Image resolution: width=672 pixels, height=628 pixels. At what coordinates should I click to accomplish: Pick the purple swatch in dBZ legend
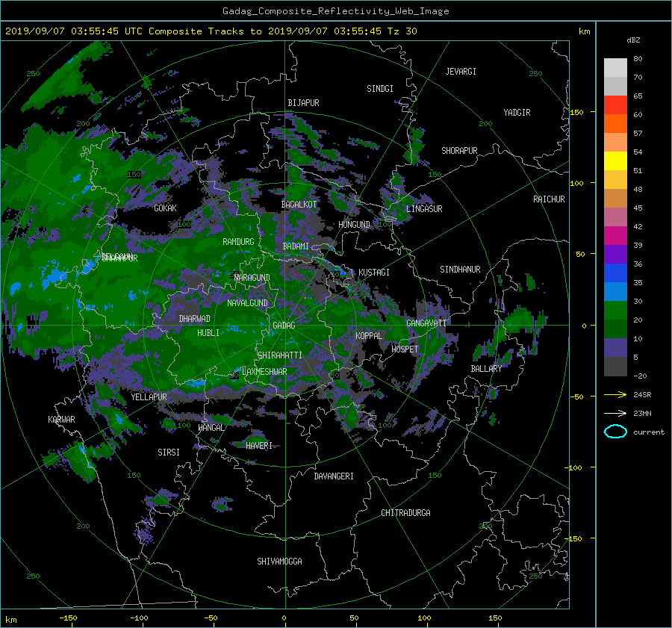click(615, 254)
